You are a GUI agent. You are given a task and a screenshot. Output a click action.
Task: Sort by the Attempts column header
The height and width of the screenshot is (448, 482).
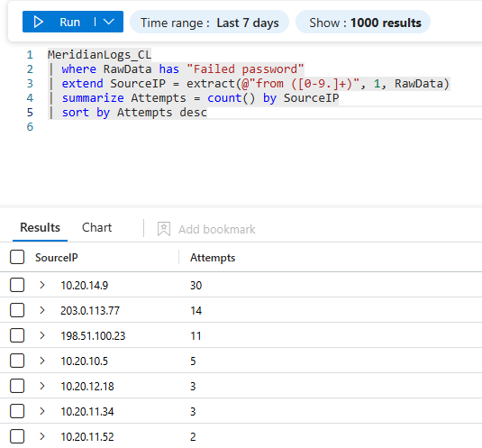pos(213,258)
